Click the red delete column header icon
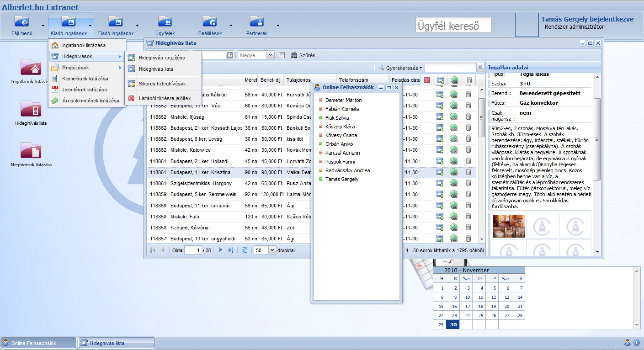 click(427, 80)
